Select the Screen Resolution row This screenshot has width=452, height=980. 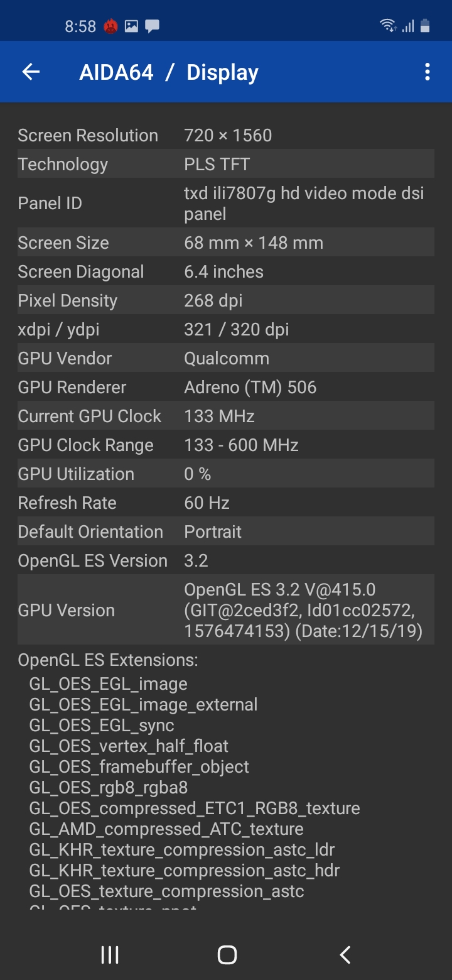(x=226, y=135)
